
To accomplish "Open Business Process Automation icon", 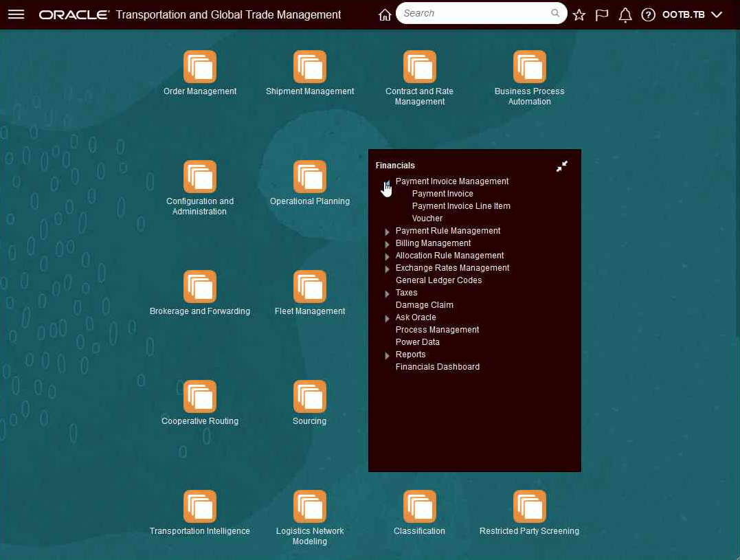I will [530, 67].
